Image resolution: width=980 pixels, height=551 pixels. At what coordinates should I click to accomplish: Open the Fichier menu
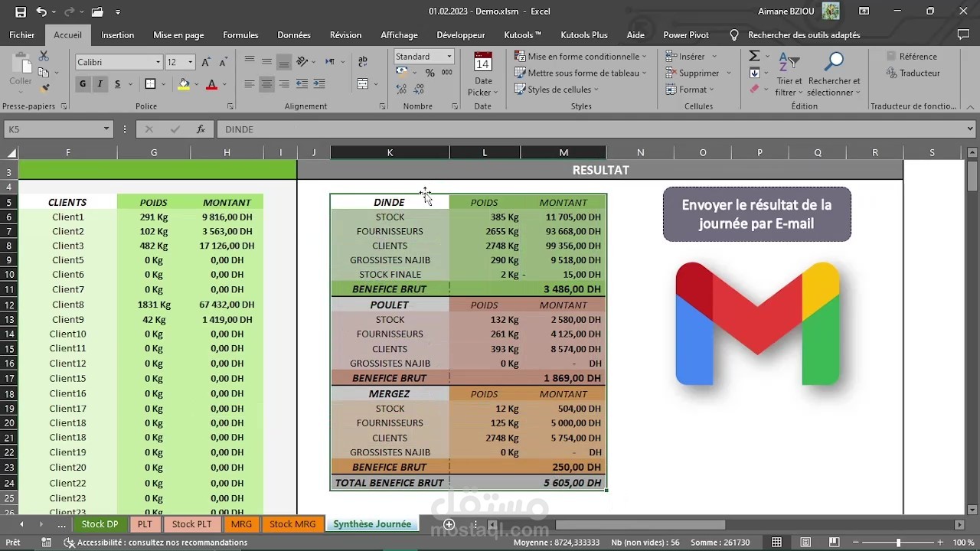(x=22, y=35)
